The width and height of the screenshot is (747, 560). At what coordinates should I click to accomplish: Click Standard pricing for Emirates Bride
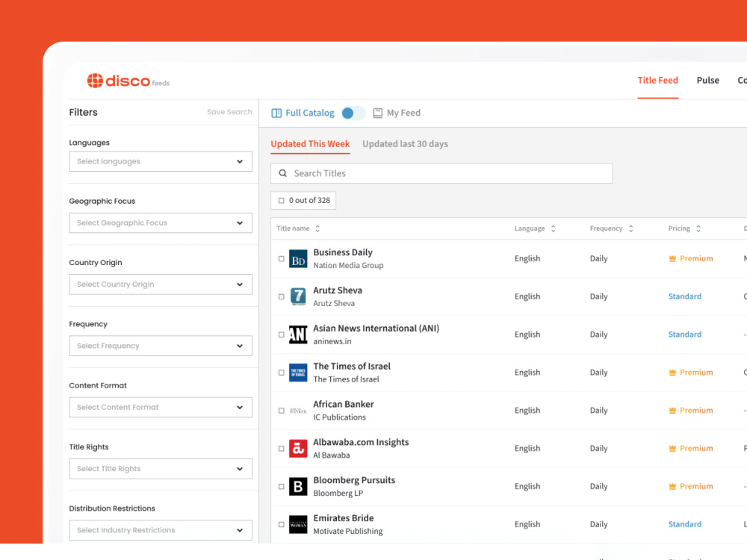click(684, 524)
